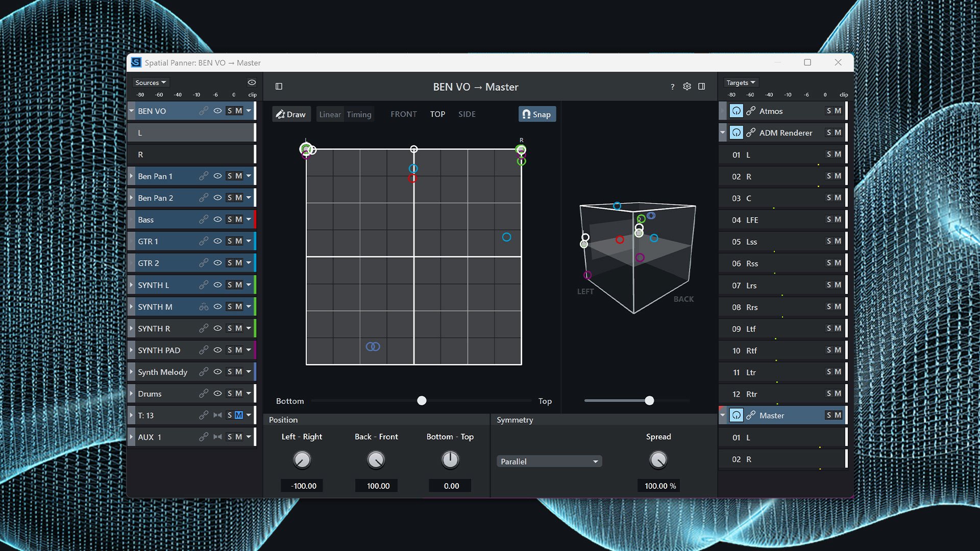This screenshot has width=980, height=551.
Task: Open the panner settings gear icon
Action: point(687,87)
